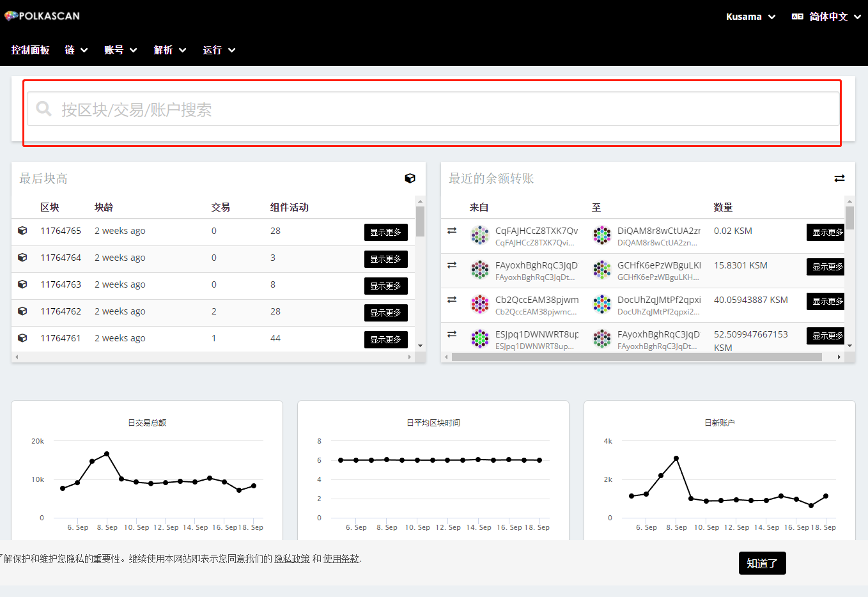Expand the 链 menu

pos(76,50)
